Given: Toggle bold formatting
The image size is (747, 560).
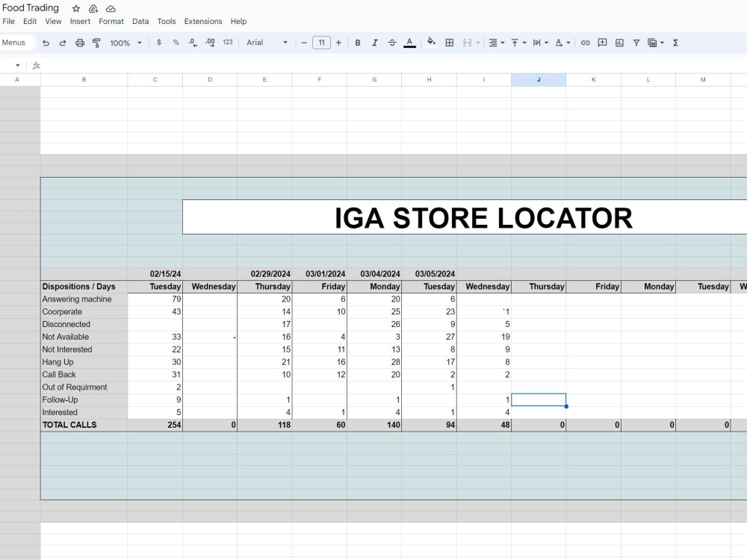Looking at the screenshot, I should [x=358, y=43].
